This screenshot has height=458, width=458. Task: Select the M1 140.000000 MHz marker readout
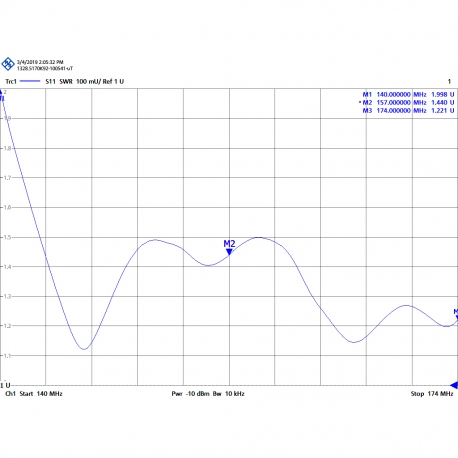pos(408,95)
